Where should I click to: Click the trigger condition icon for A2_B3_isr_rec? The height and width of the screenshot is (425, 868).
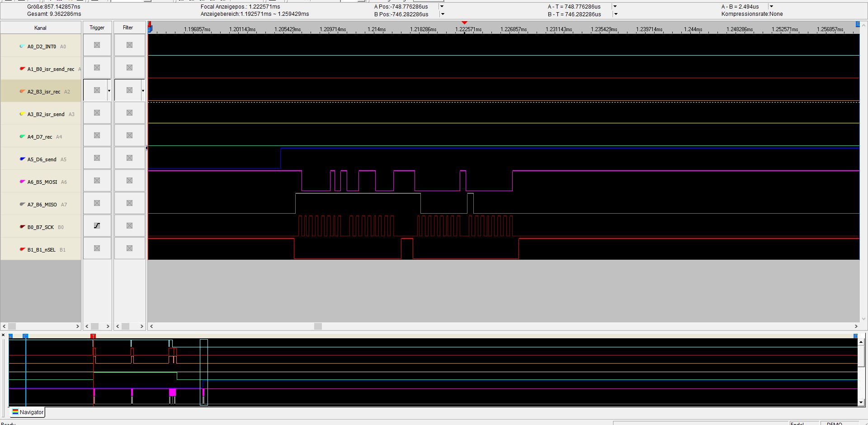[97, 90]
